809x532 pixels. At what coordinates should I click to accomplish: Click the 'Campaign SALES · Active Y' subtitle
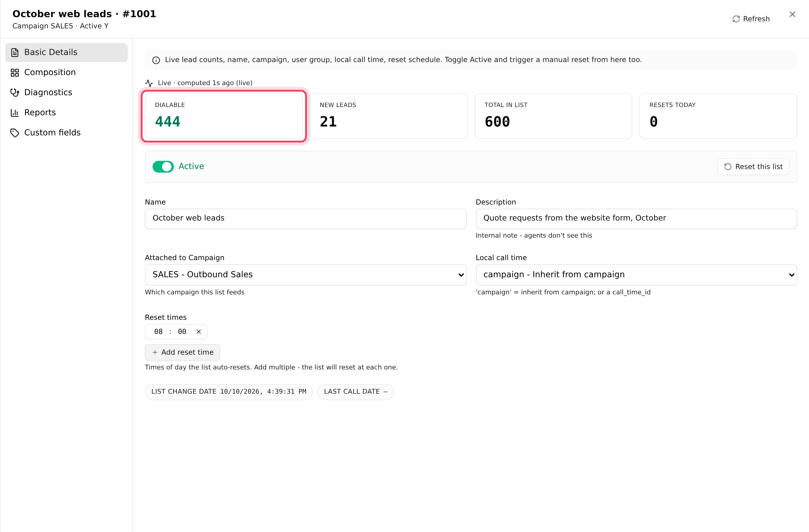(61, 26)
